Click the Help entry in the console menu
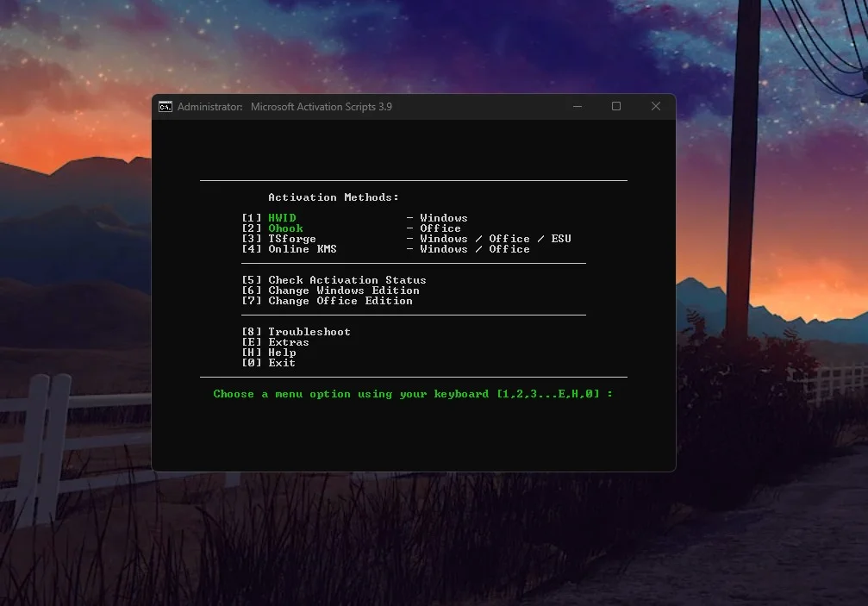 [282, 353]
